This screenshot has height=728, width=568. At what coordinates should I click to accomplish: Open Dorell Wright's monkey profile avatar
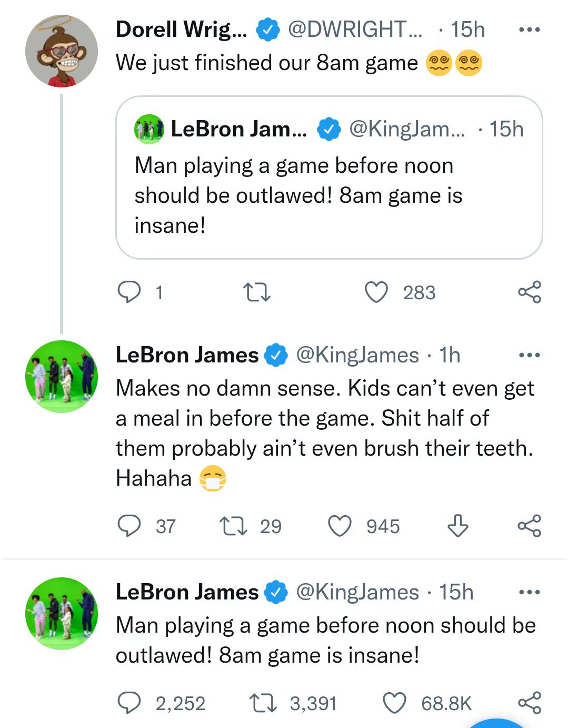62,51
